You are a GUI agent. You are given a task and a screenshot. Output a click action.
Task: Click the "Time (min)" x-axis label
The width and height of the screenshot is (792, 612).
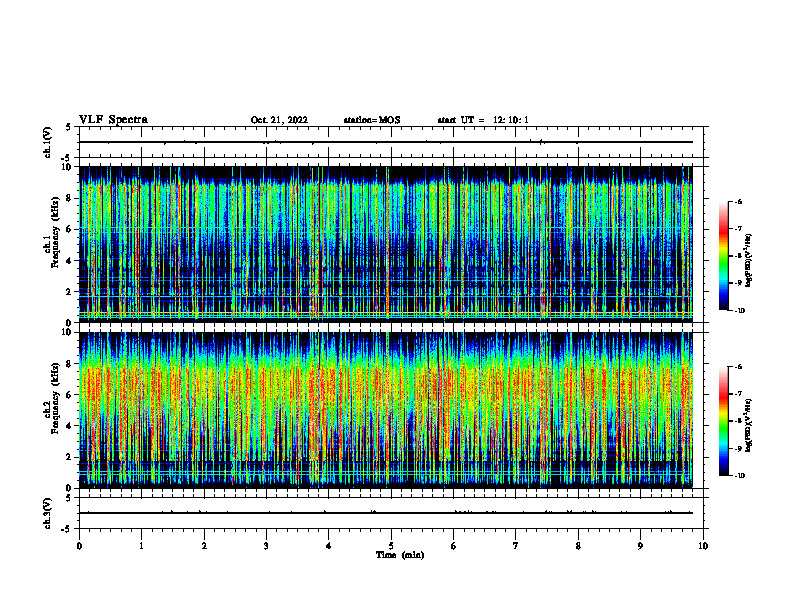click(x=400, y=555)
